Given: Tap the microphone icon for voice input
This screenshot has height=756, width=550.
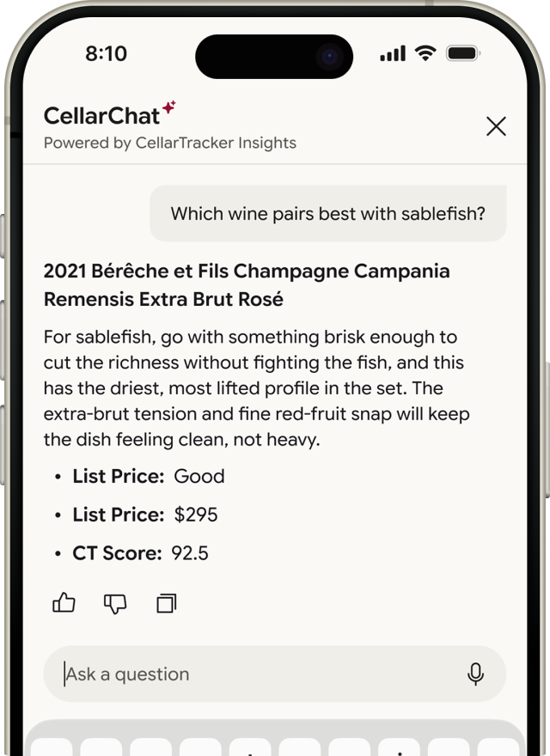Looking at the screenshot, I should click(476, 674).
